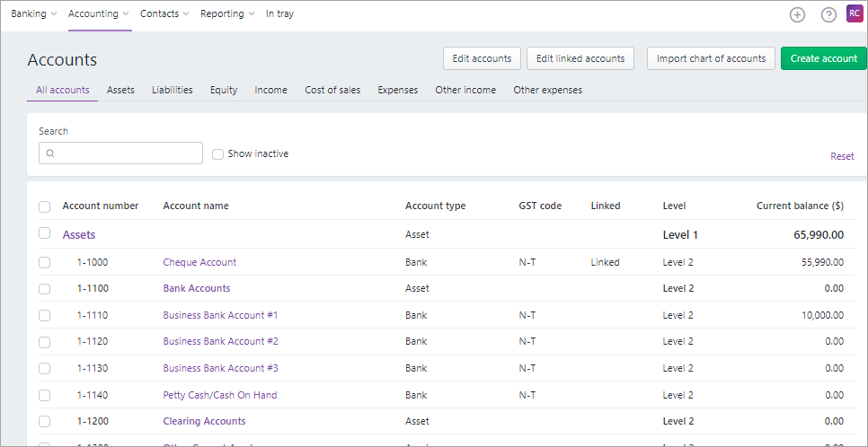This screenshot has width=868, height=447.
Task: Tick the select-all accounts header checkbox
Action: [x=44, y=206]
